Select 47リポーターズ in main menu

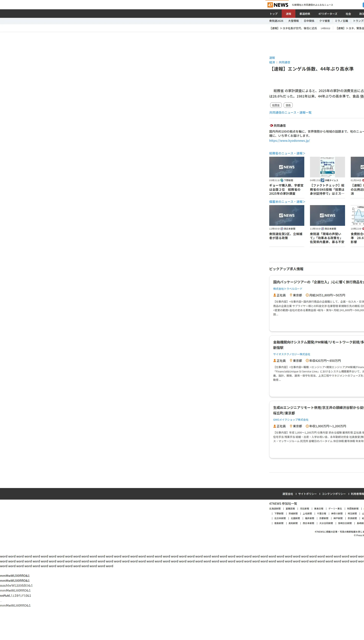(327, 14)
